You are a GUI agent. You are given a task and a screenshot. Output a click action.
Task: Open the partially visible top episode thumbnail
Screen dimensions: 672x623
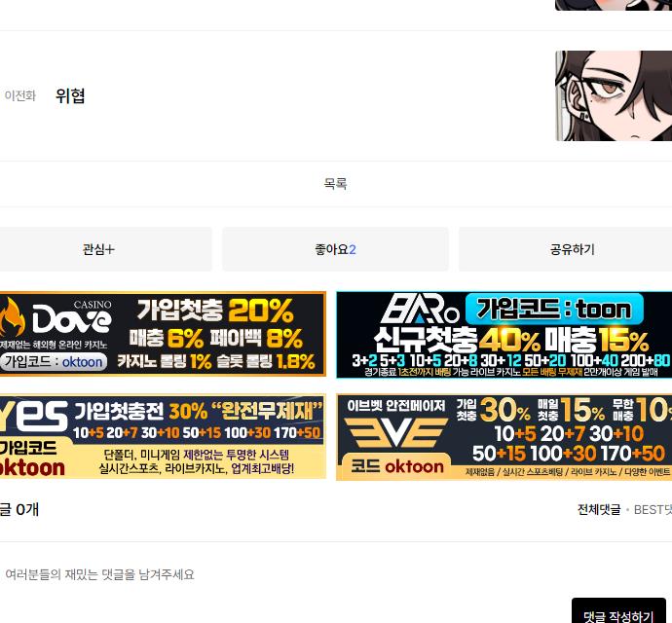tap(614, 5)
